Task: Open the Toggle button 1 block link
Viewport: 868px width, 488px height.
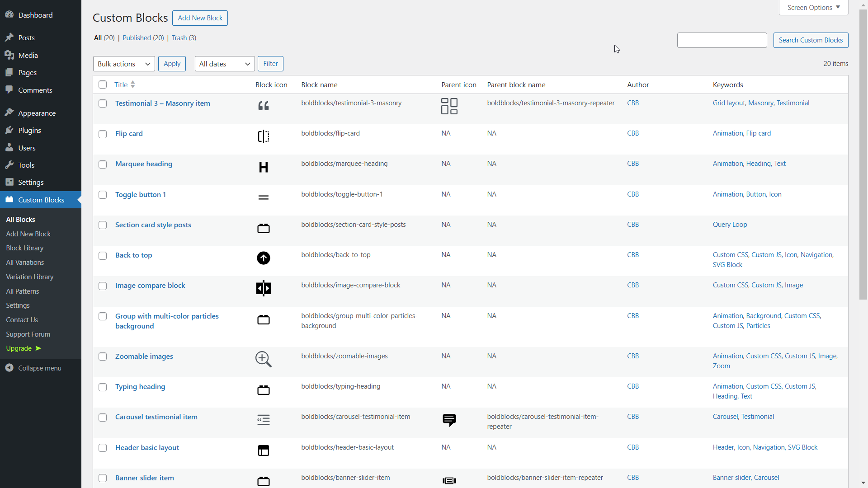Action: pyautogui.click(x=141, y=194)
